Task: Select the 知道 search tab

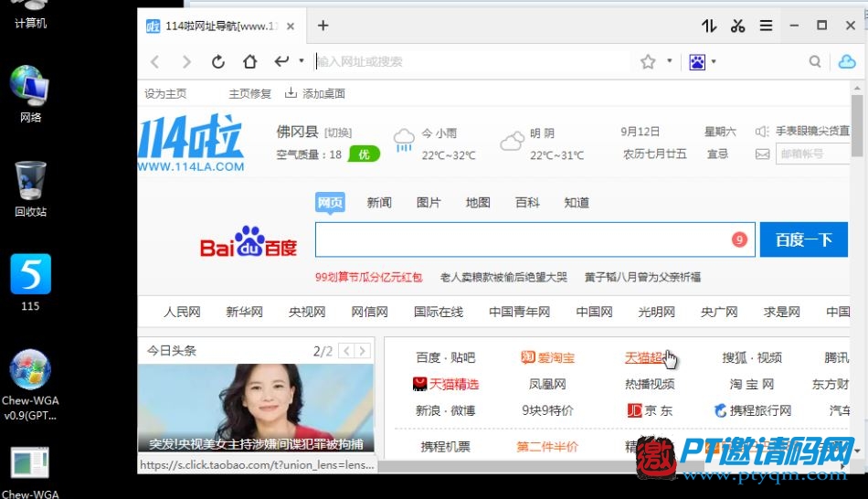Action: pyautogui.click(x=577, y=203)
